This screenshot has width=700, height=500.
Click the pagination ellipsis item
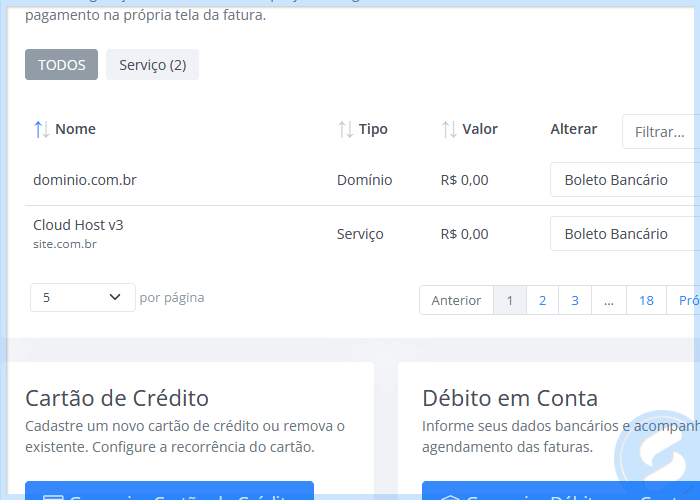point(609,300)
